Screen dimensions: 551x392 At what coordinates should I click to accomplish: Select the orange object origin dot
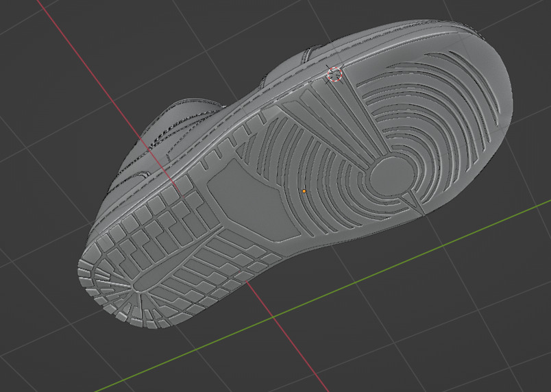pos(304,191)
